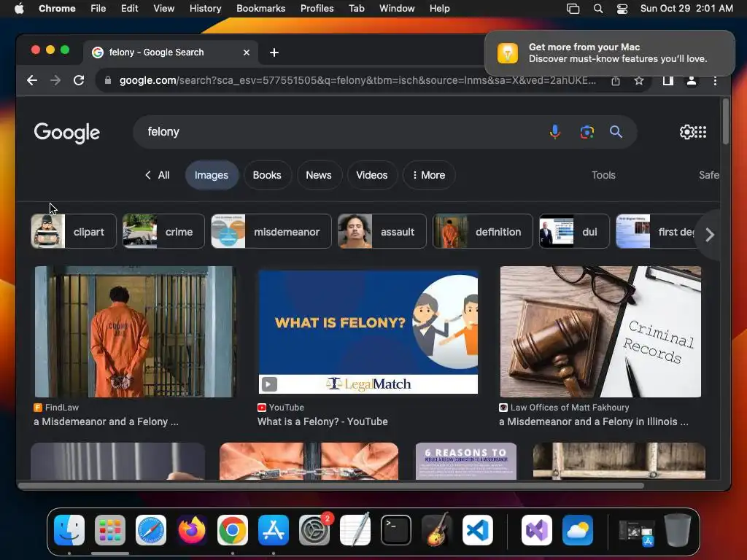Viewport: 747px width, 560px height.
Task: Open the 6 Reasons To image result
Action: click(466, 461)
